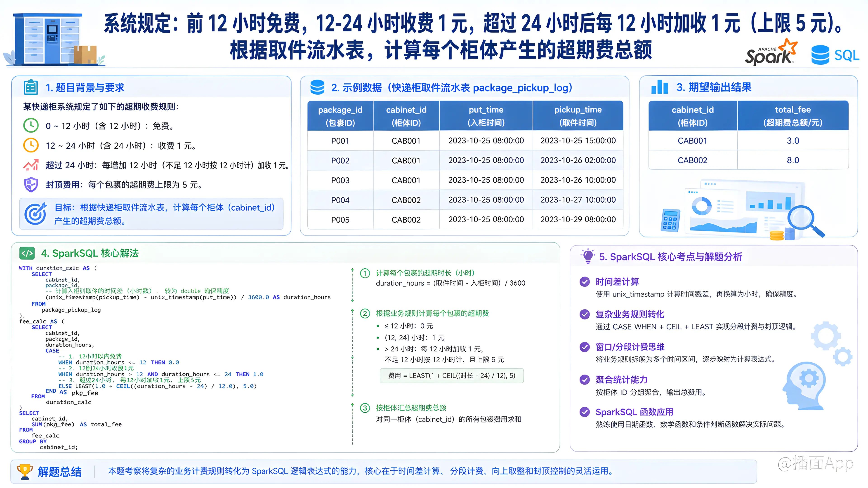Click the green clock icon for 0~12 小时
The width and height of the screenshot is (868, 488).
pyautogui.click(x=31, y=125)
